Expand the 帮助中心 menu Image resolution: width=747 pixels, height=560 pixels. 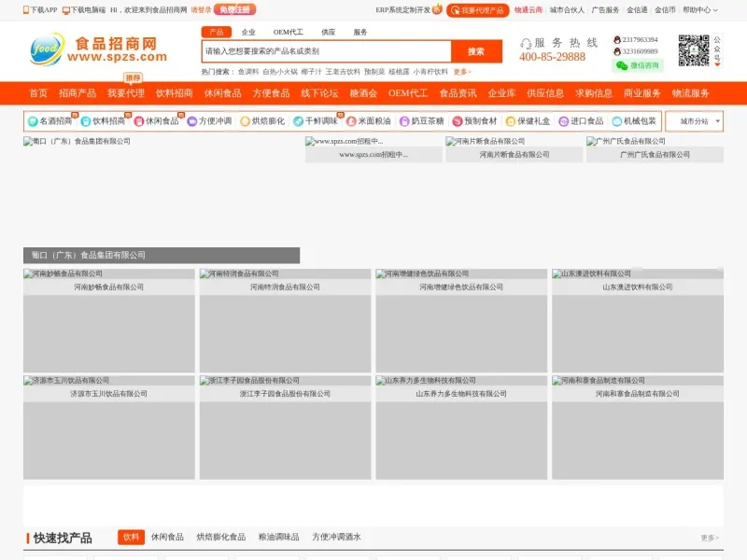click(699, 10)
